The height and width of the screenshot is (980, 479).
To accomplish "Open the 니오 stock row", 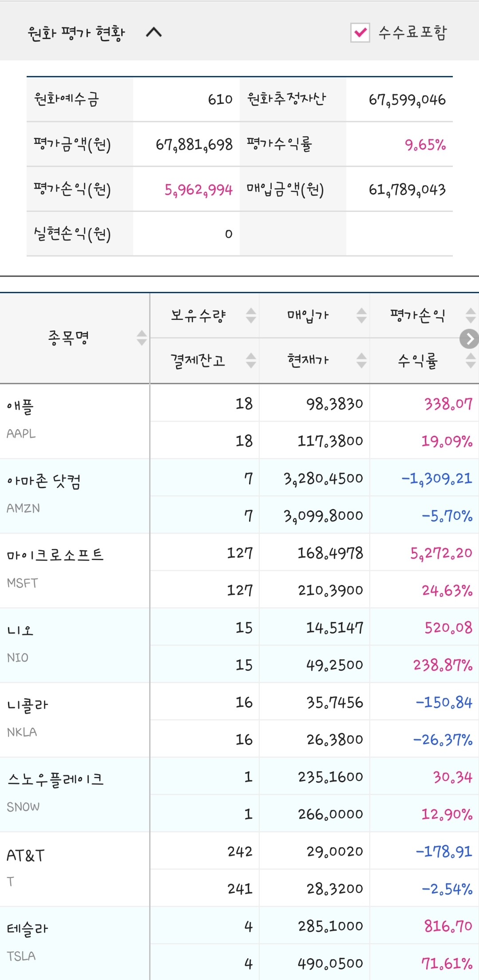I will tap(239, 645).
